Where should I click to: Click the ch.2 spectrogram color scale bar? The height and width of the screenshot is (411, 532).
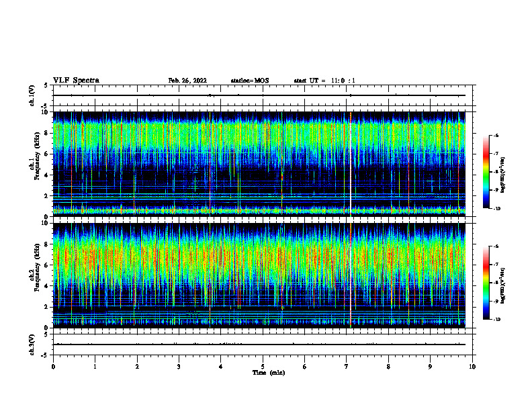click(x=486, y=283)
